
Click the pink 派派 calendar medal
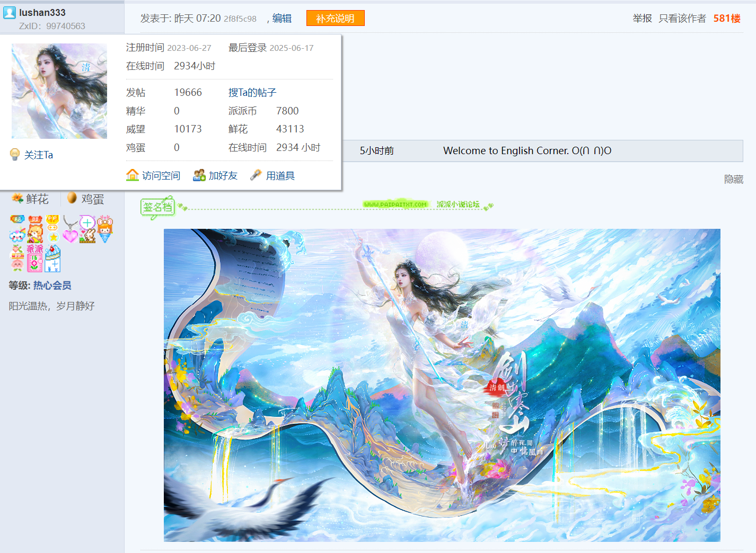[35, 258]
